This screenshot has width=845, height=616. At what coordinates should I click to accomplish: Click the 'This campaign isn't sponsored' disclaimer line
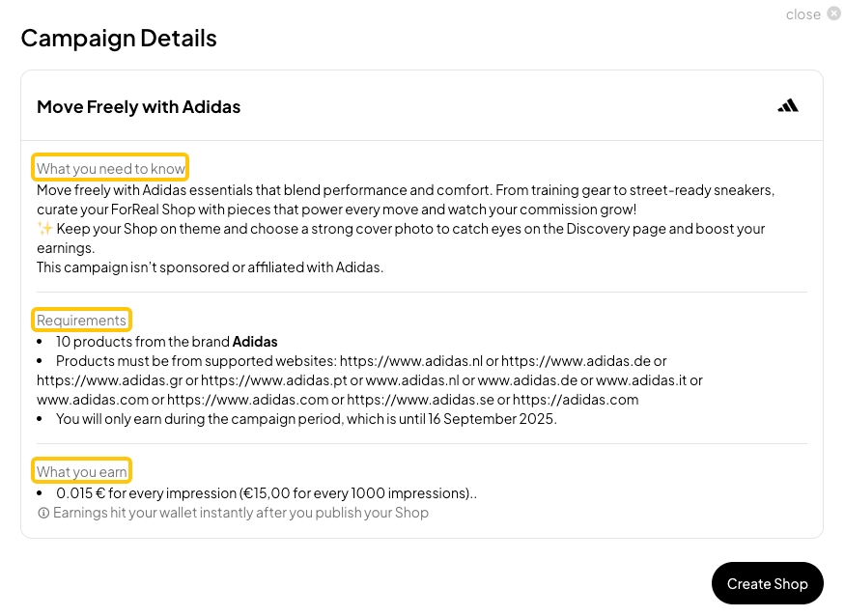pos(210,266)
